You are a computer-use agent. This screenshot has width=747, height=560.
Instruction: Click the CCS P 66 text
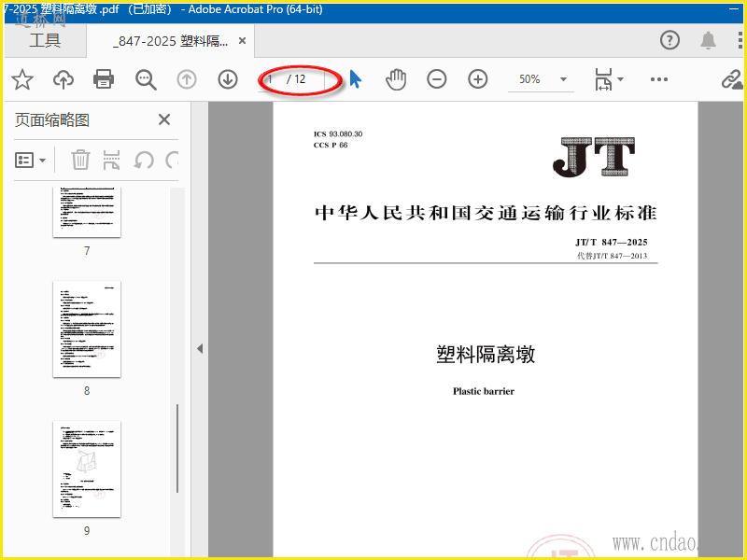(x=331, y=145)
